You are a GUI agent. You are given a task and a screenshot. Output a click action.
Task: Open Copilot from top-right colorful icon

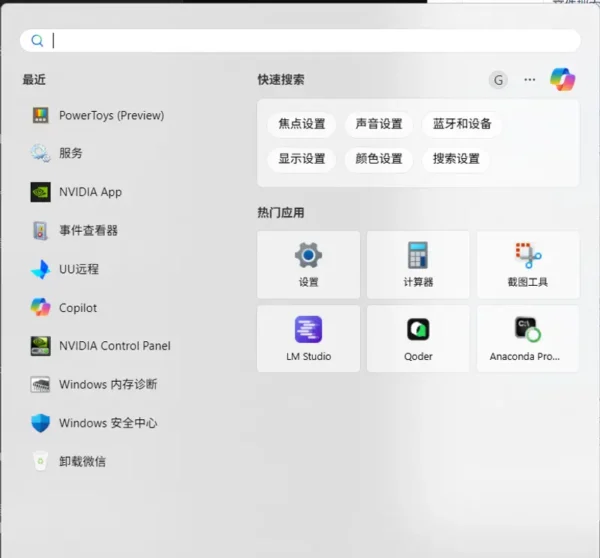coord(562,80)
